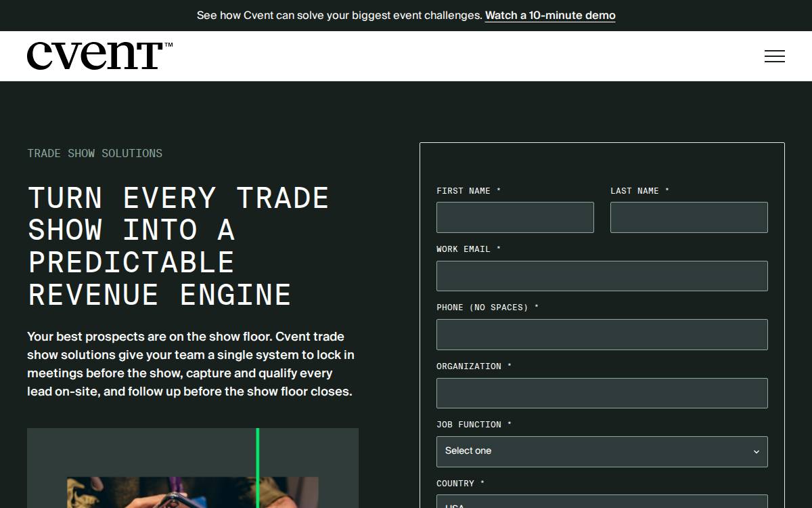Focus the Last Name input field
Screen dimensions: 812x508
tap(689, 217)
